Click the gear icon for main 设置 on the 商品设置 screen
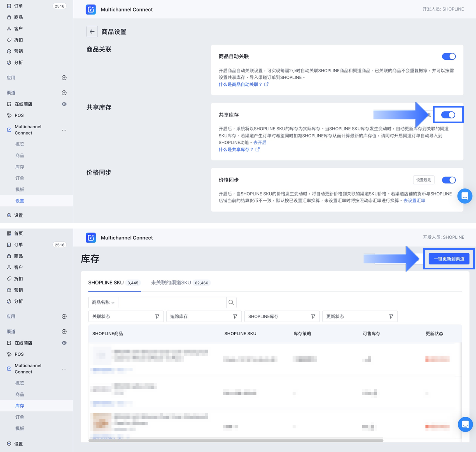 (9, 215)
